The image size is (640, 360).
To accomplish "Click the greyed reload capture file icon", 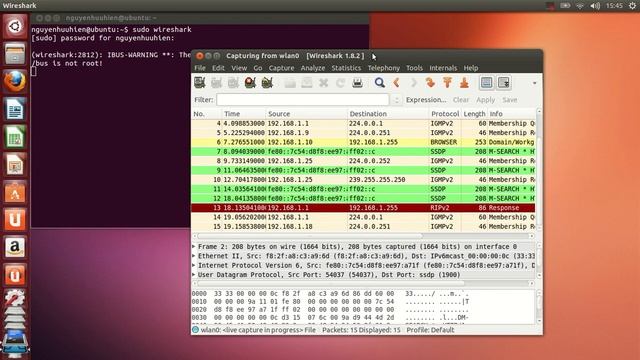I will [340, 83].
